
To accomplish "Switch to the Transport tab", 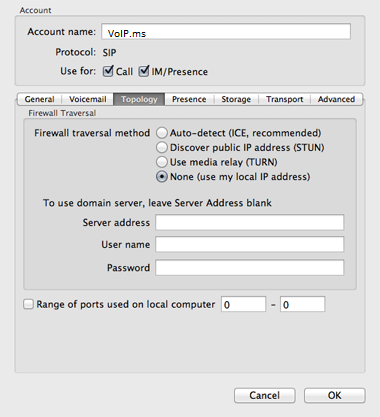I will tap(285, 99).
